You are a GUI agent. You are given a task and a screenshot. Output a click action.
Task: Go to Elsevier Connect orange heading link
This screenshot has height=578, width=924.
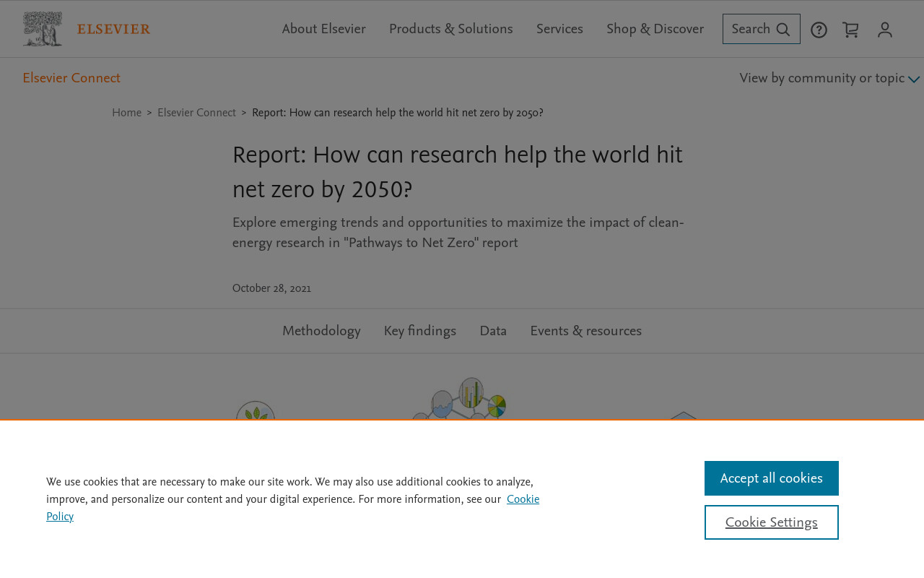pyautogui.click(x=71, y=78)
